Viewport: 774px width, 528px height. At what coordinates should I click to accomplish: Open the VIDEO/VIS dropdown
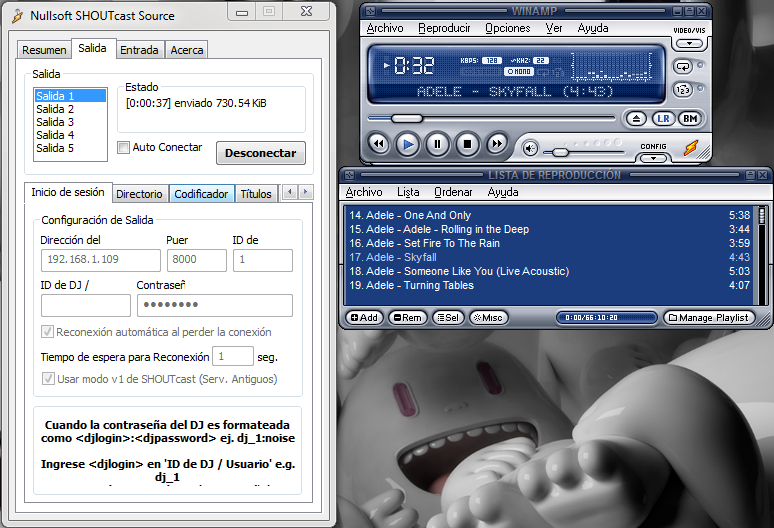pos(689,43)
